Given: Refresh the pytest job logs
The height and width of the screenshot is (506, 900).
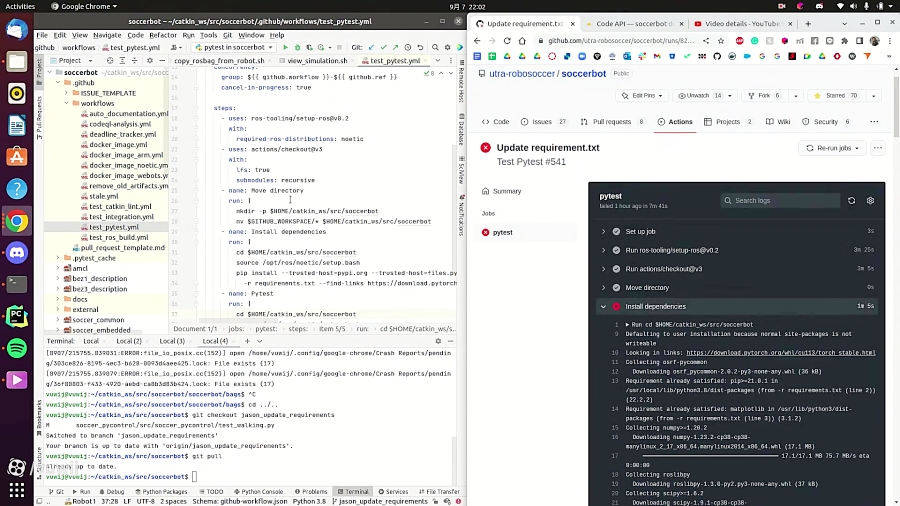Looking at the screenshot, I should click(x=851, y=200).
